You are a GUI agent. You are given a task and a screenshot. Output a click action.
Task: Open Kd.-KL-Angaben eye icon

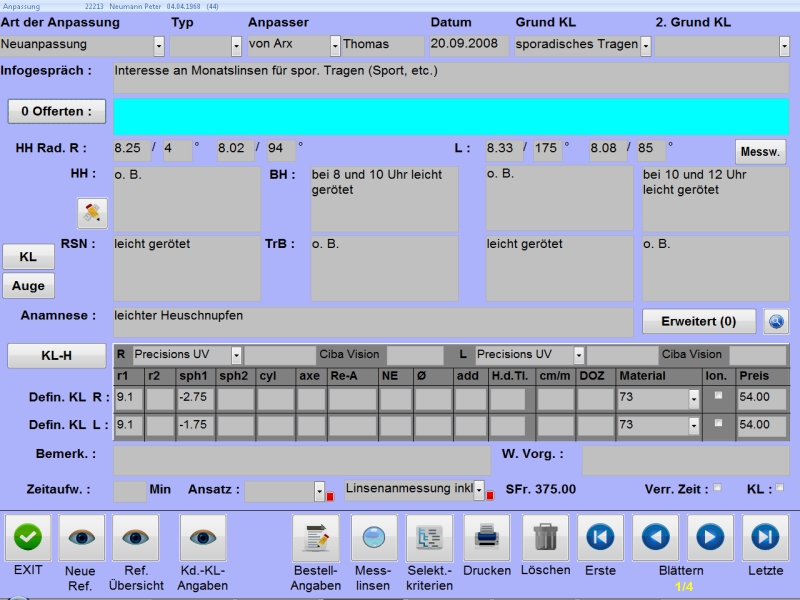click(203, 537)
